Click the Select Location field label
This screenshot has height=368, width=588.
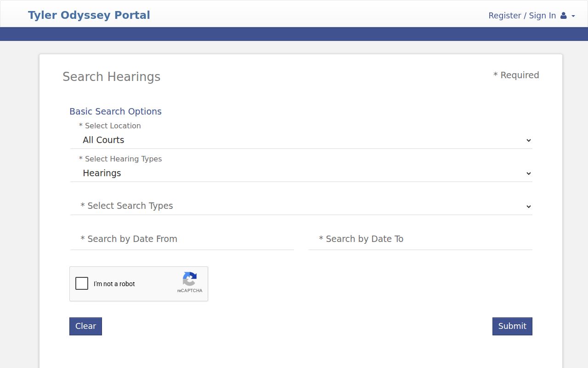pyautogui.click(x=110, y=126)
